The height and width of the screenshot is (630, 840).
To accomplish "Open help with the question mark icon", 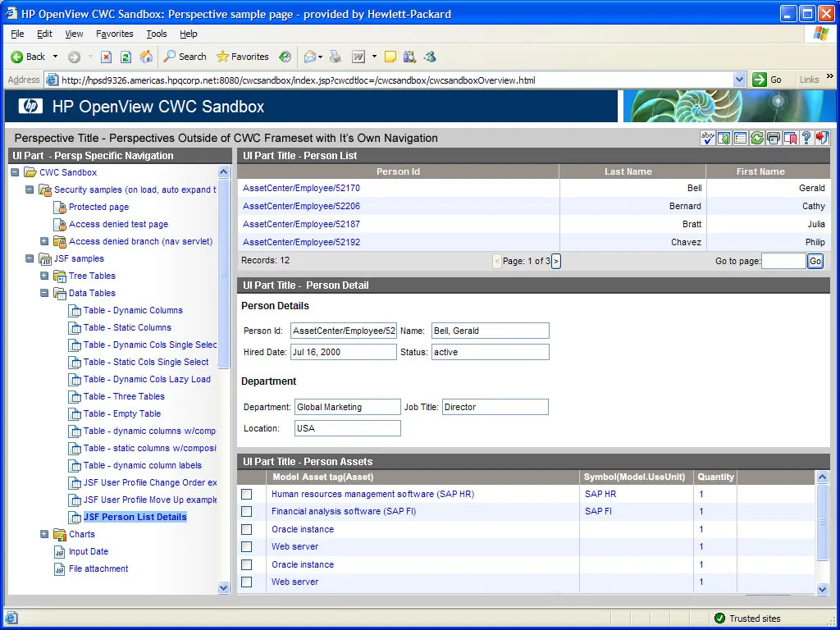I will click(806, 138).
